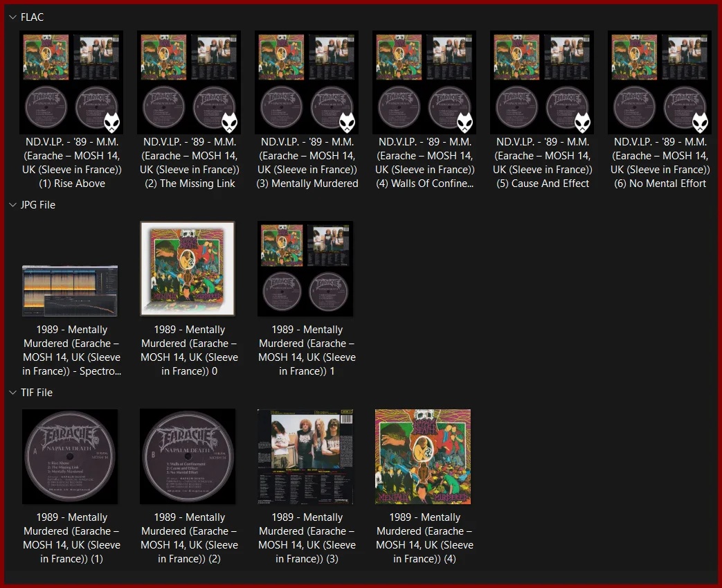The height and width of the screenshot is (588, 722).
Task: Click file name text '(4) Walls Of Confine...'
Action: coord(424,184)
